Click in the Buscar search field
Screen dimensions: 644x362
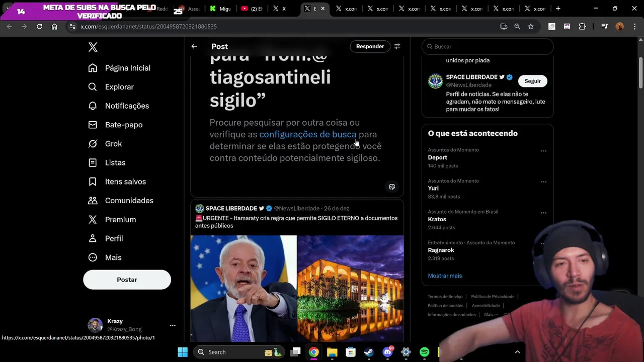pyautogui.click(x=488, y=46)
